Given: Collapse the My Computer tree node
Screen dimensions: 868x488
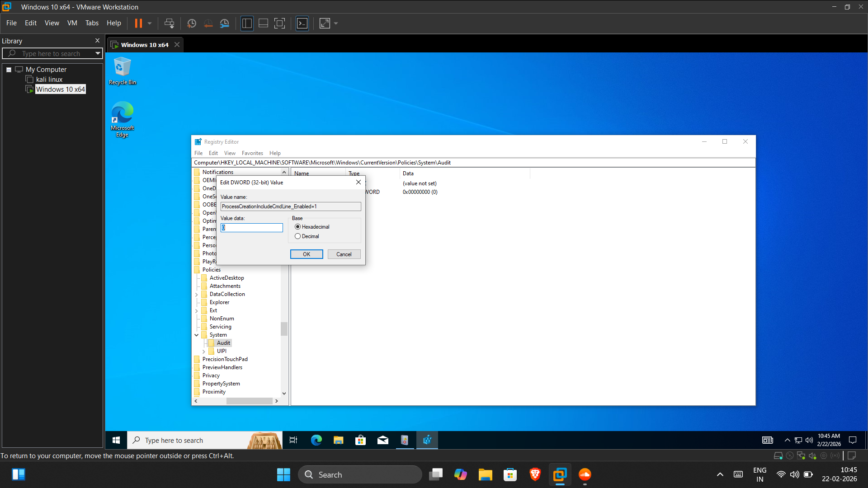Looking at the screenshot, I should coord(9,70).
